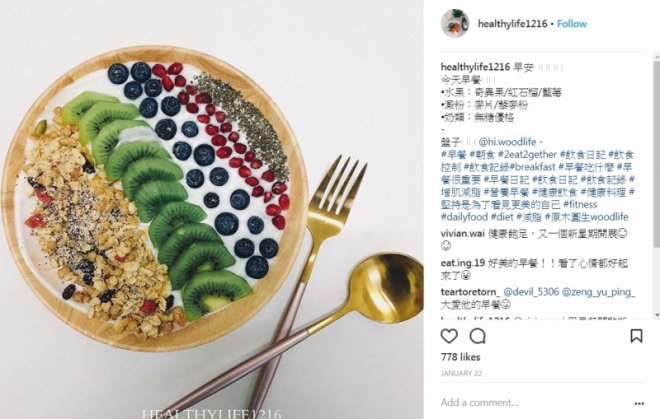Viewport: 660px width, 419px height.
Task: Visit @hi.woodlife tagged profile
Action: [x=507, y=142]
